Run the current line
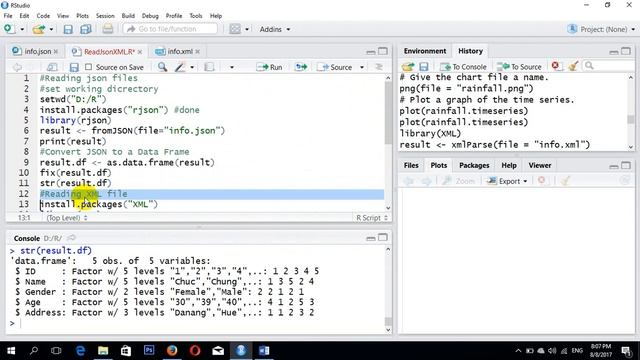This screenshot has height=360, width=640. click(269, 67)
